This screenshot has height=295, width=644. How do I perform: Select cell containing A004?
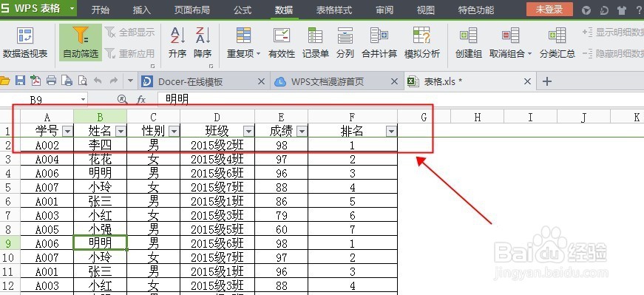47,159
